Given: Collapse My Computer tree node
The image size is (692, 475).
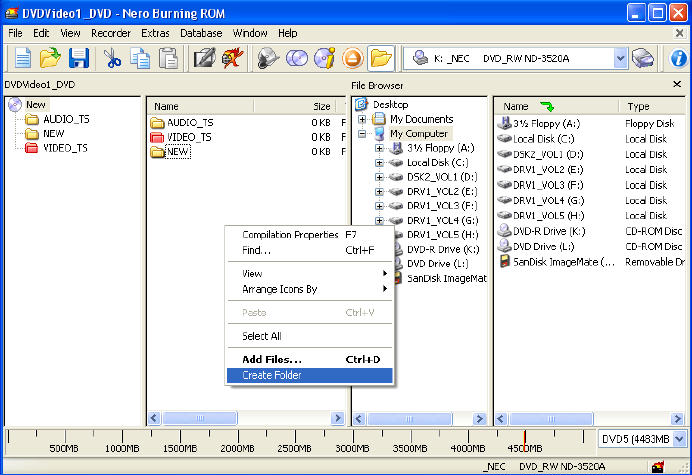Looking at the screenshot, I should 362,133.
